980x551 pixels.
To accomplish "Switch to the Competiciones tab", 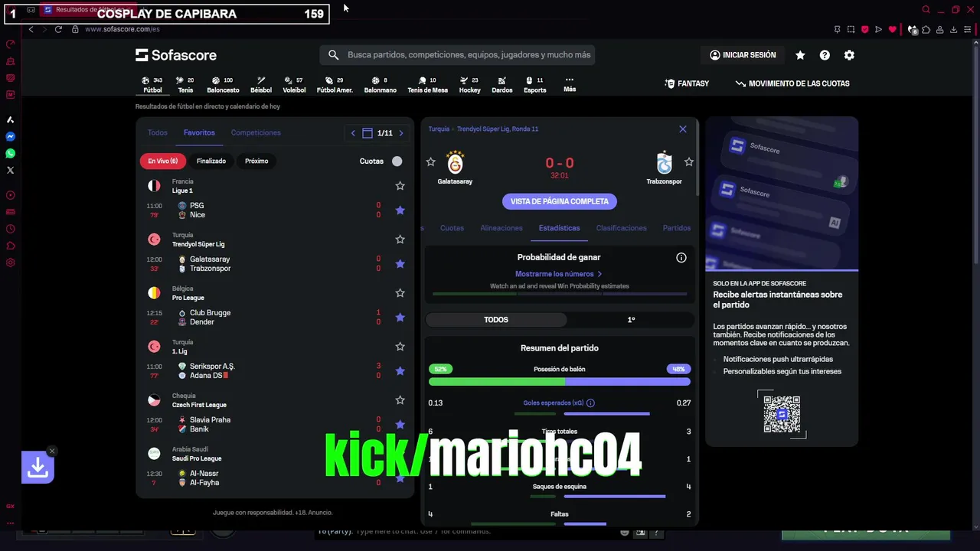I will pos(256,132).
